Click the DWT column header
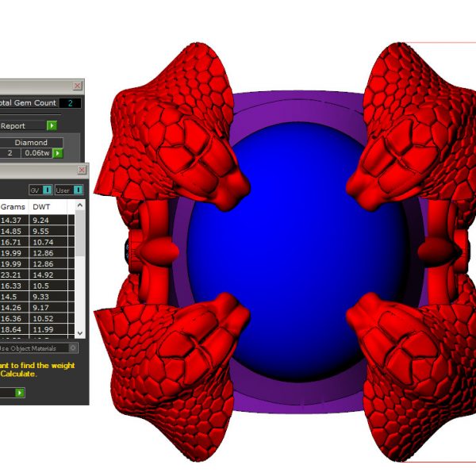 pos(40,205)
